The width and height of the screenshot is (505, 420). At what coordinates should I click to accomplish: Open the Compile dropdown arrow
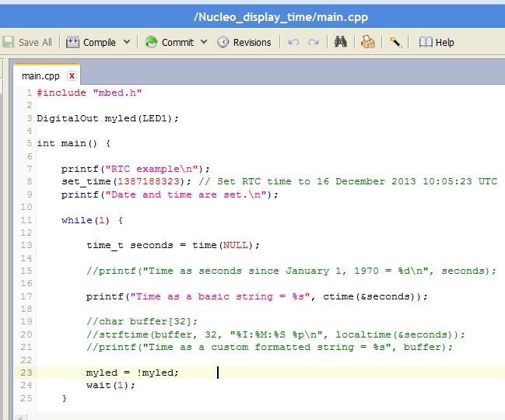[x=127, y=42]
